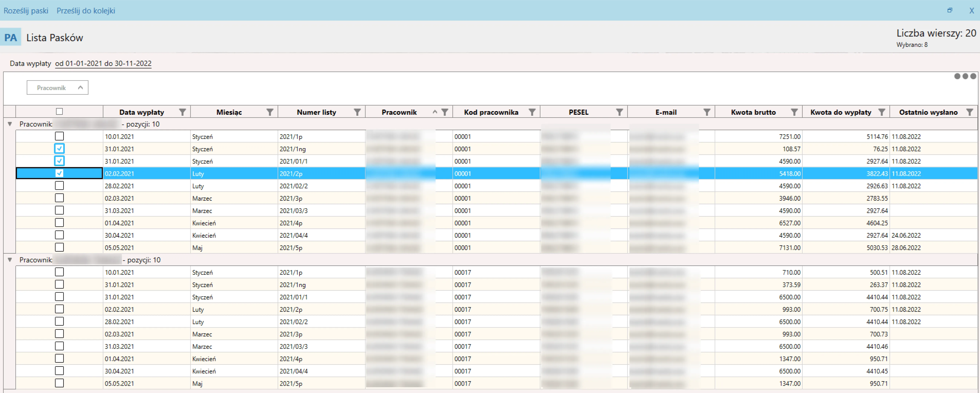Click the 700.73 payout cell
Screen dimensions: 980x393
click(x=846, y=334)
